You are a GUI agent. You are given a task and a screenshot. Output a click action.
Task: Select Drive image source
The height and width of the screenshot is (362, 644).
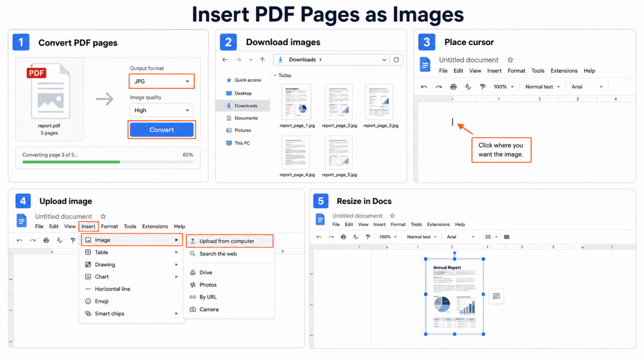pos(230,273)
